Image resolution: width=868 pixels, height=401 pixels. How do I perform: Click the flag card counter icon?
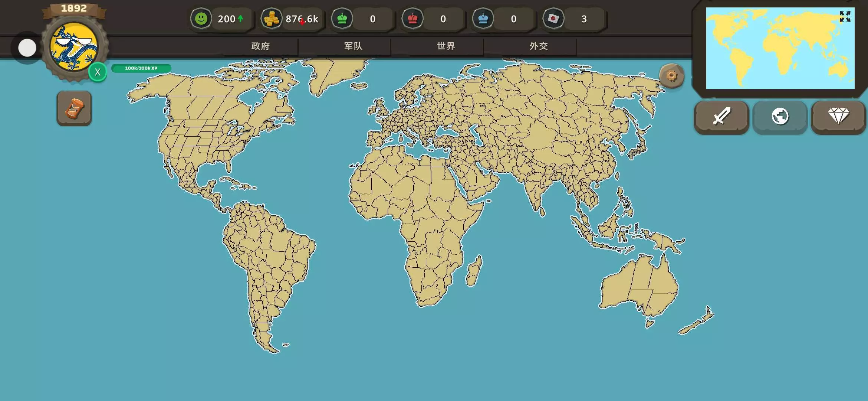(x=553, y=19)
